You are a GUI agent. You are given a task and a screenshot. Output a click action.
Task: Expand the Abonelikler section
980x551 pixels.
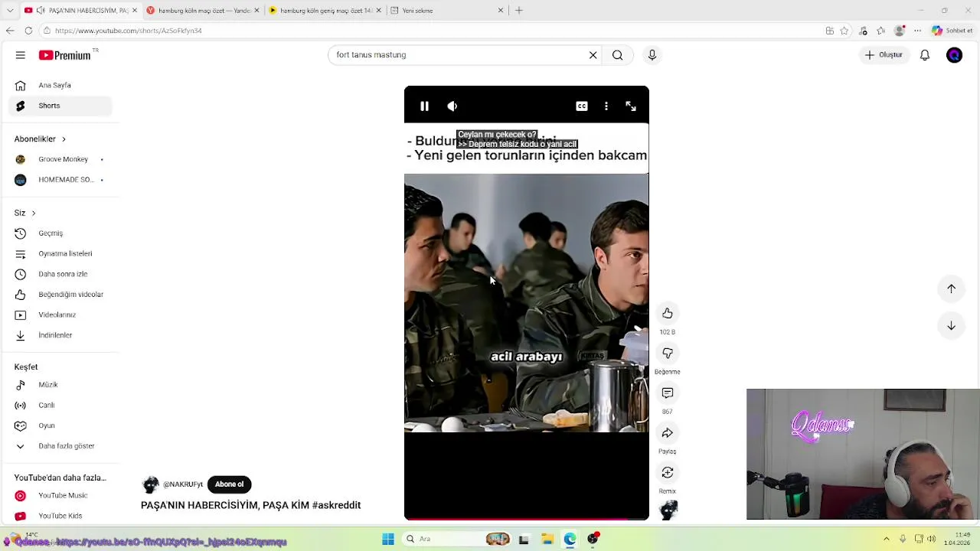(x=40, y=139)
